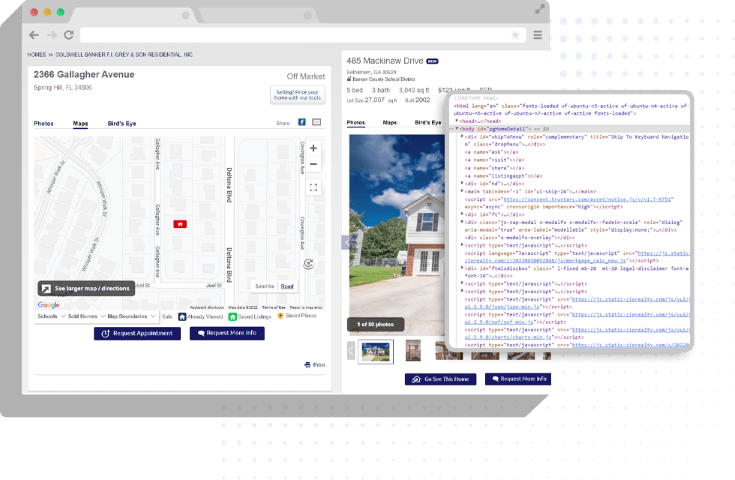Image resolution: width=735 pixels, height=480 pixels.
Task: Click Request More Info under the map
Action: tap(227, 333)
